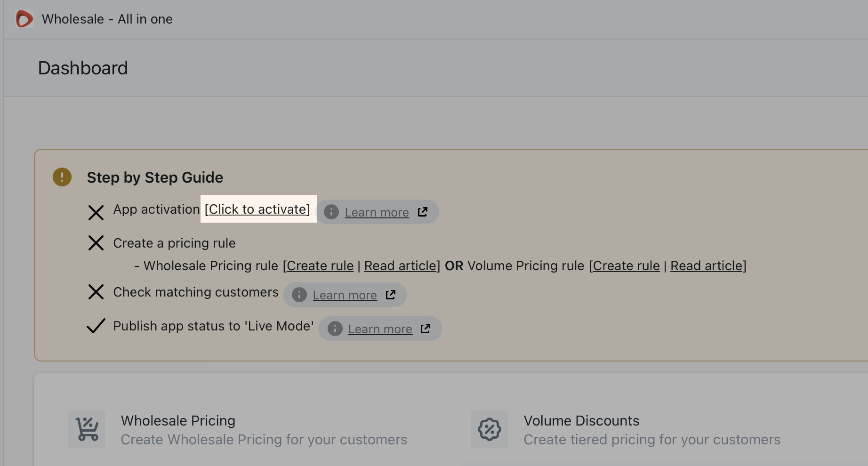Open Read article link for Wholesale Pricing rule
The height and width of the screenshot is (466, 868).
click(402, 265)
